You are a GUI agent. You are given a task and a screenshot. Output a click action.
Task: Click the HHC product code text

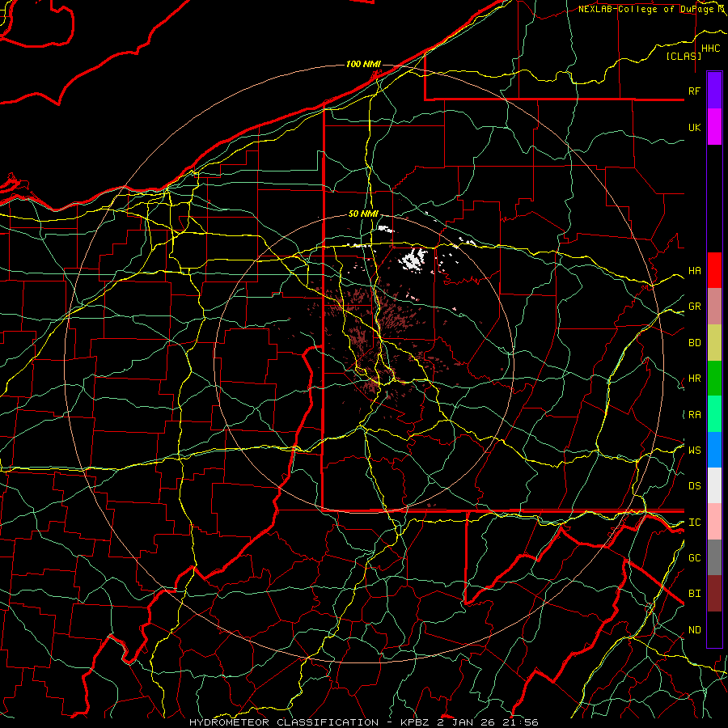coord(710,49)
